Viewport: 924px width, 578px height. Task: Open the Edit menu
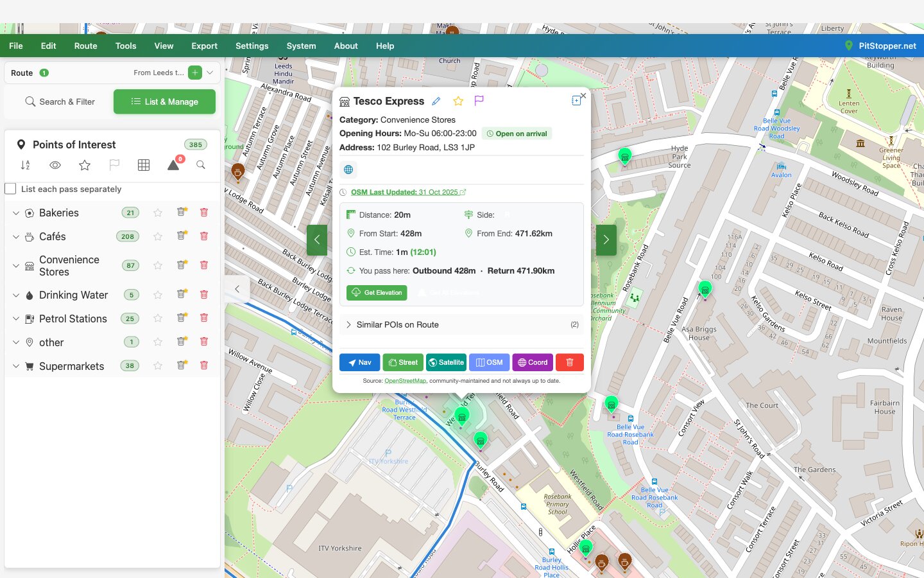tap(49, 46)
